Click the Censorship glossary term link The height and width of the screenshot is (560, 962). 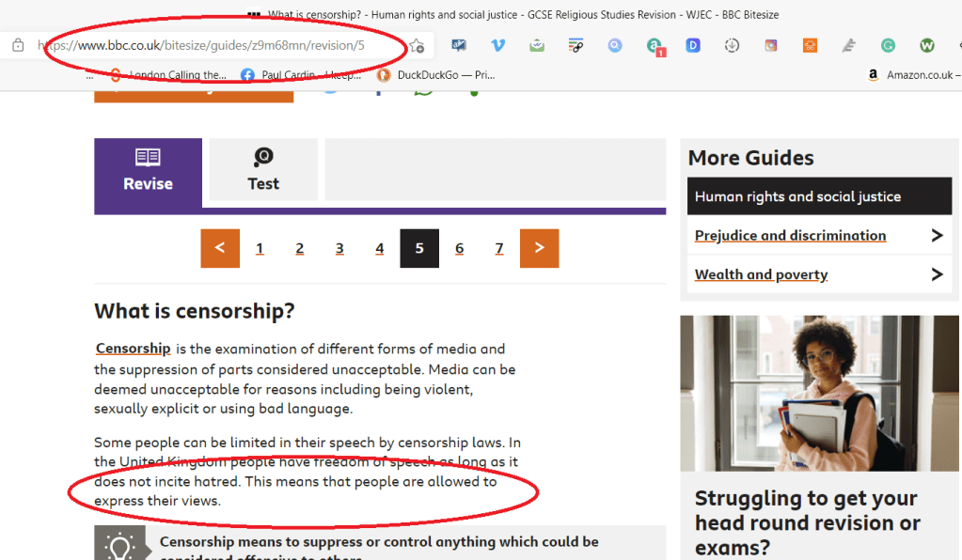coord(133,349)
